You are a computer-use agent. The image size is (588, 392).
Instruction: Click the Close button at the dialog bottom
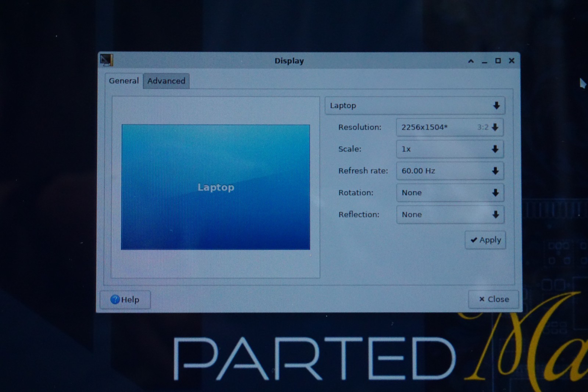pyautogui.click(x=494, y=299)
